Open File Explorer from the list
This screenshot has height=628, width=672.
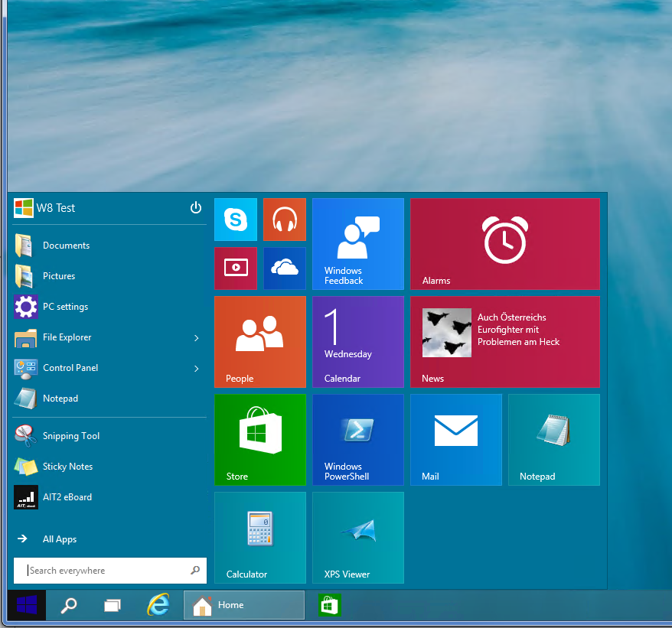[101, 337]
